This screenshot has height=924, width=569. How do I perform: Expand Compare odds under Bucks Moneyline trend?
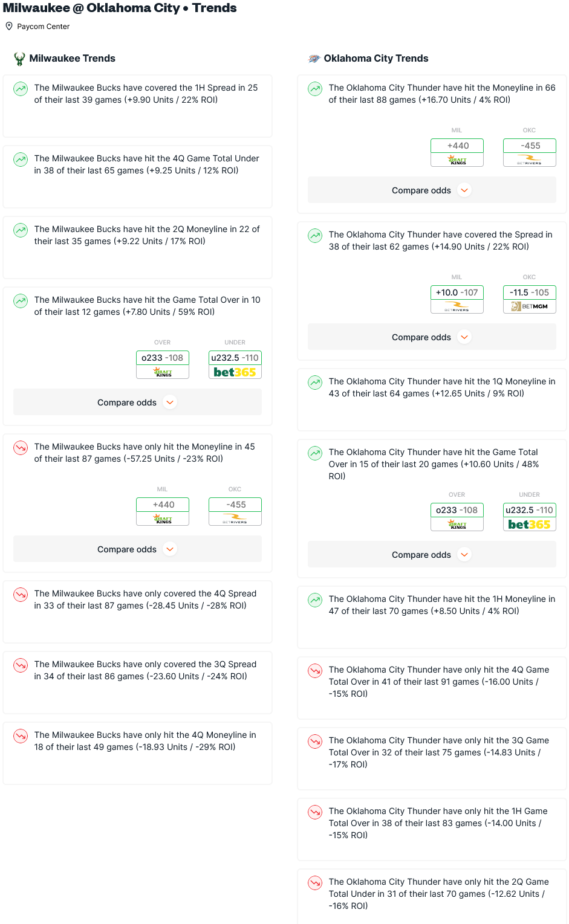137,549
